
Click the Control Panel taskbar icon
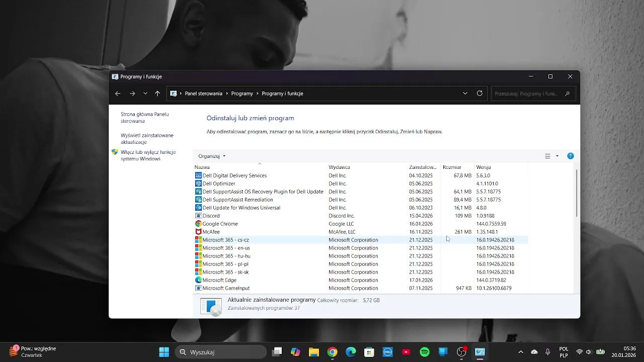[479, 352]
